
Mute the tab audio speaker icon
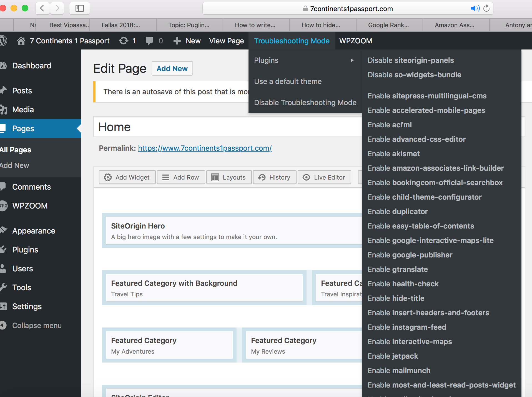475,8
